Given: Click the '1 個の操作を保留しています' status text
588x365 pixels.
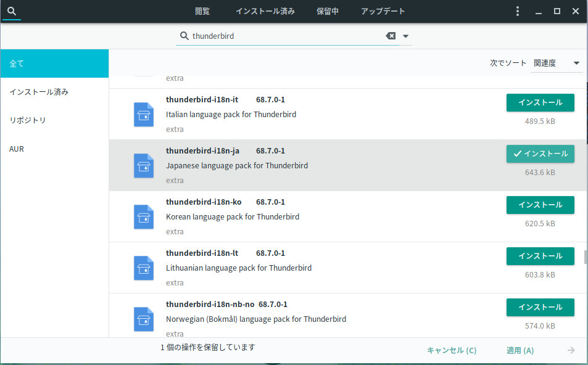Looking at the screenshot, I should (x=208, y=347).
